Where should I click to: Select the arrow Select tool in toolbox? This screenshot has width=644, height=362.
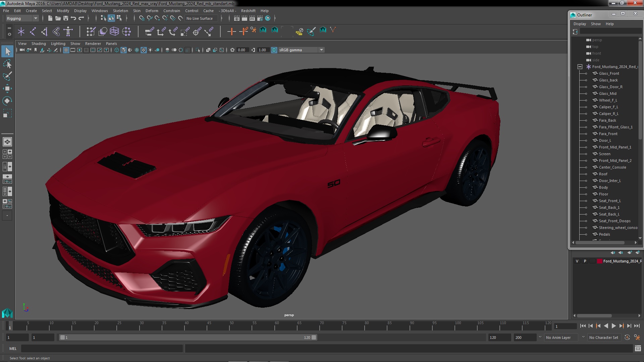[7, 51]
